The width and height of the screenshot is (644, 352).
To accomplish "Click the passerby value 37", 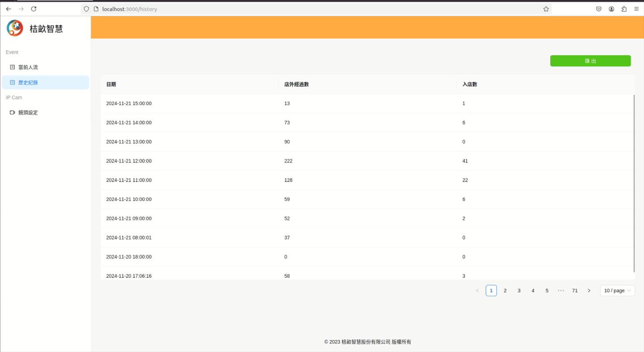I will point(287,238).
